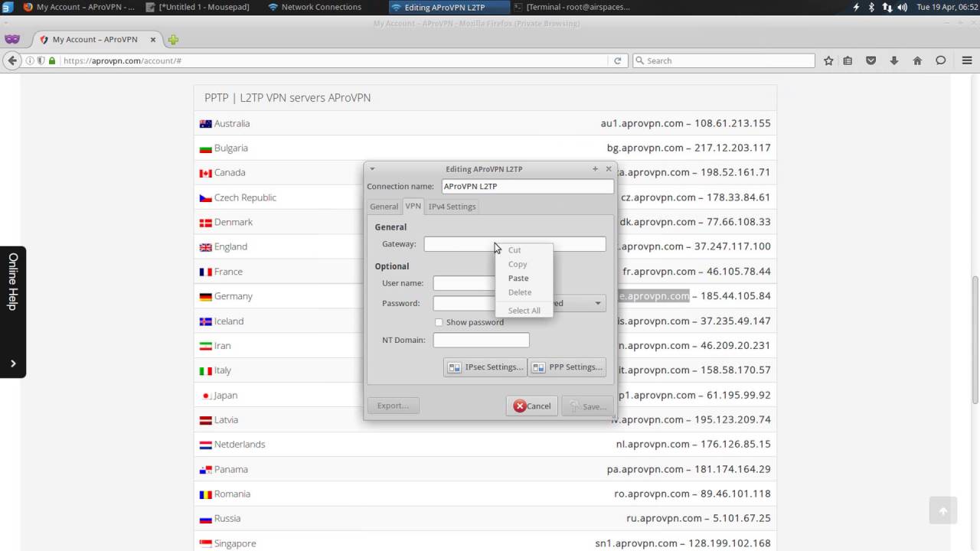Click the Panama flag icon
The image size is (980, 551).
click(205, 469)
